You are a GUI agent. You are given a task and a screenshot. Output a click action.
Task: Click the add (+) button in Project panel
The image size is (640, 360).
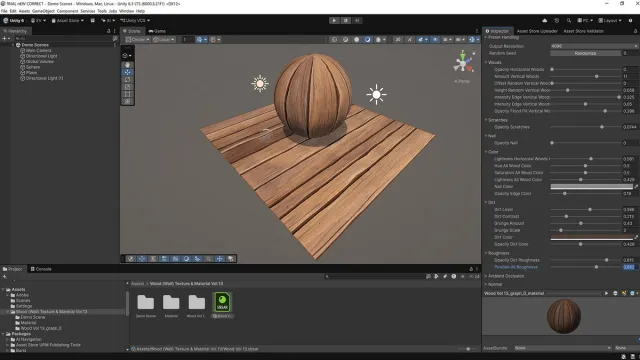(4, 276)
